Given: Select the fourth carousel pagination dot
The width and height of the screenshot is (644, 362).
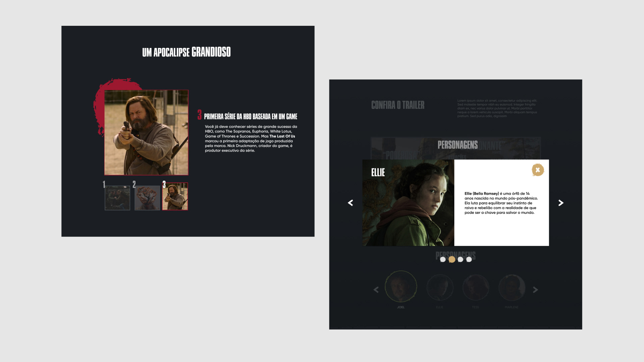Looking at the screenshot, I should (x=469, y=259).
